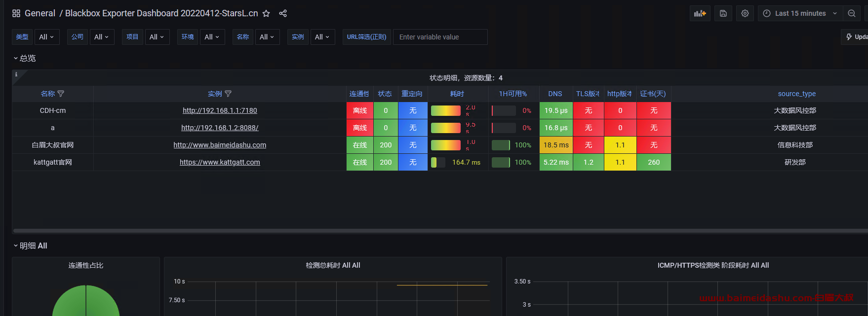
Task: Click the URL筛选 input field
Action: [440, 37]
